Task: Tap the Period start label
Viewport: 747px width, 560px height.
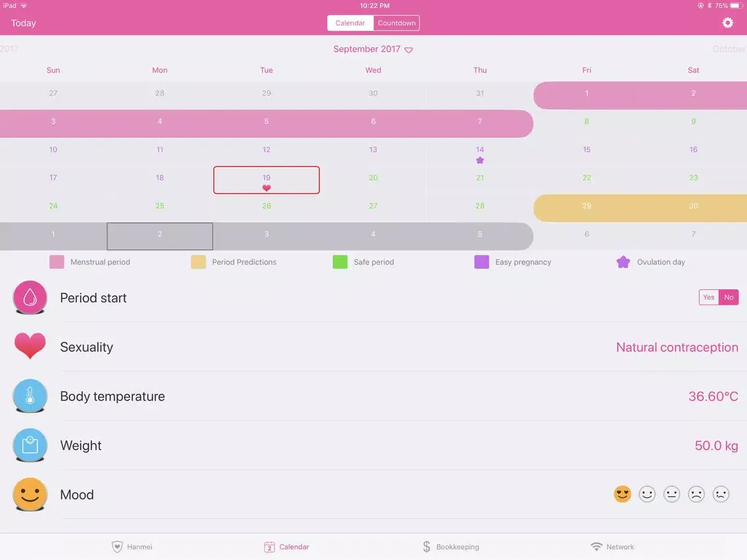Action: 93,298
